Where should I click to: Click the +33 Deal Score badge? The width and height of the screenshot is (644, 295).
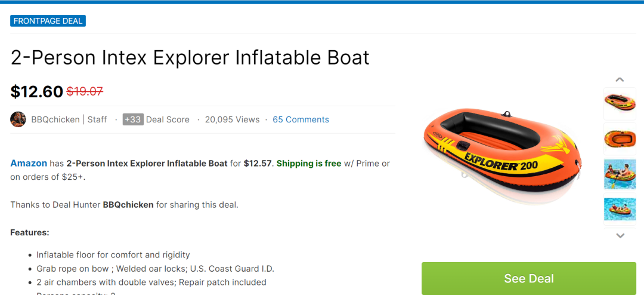tap(133, 119)
